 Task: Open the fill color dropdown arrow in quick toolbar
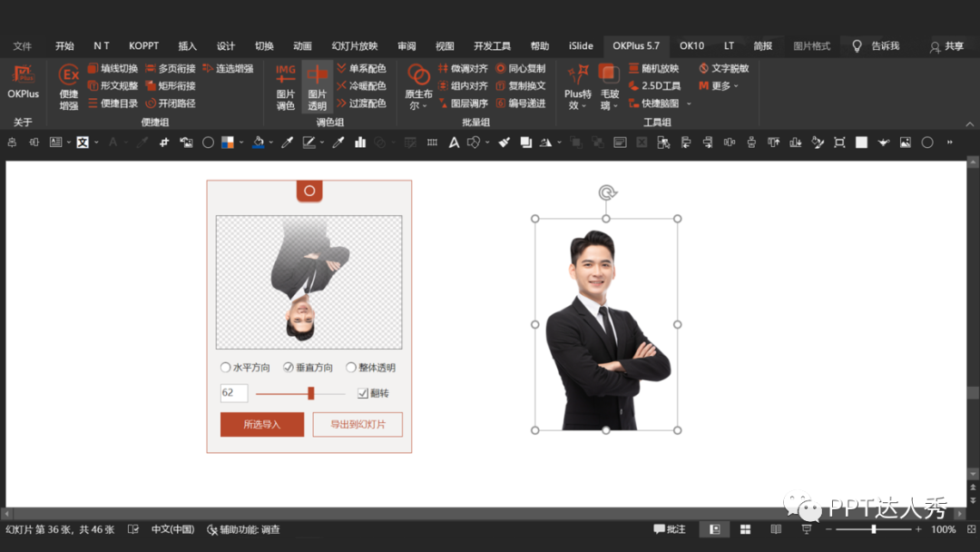(270, 143)
